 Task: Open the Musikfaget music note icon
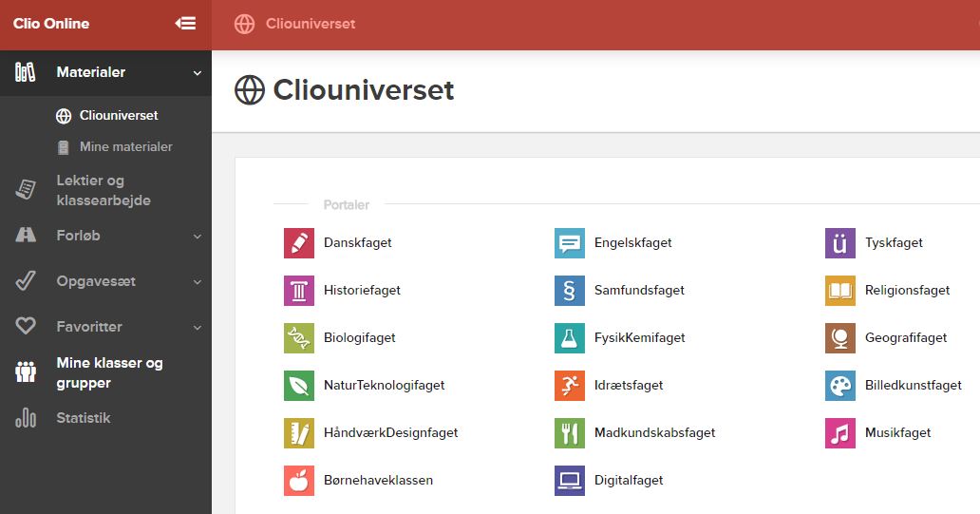840,433
